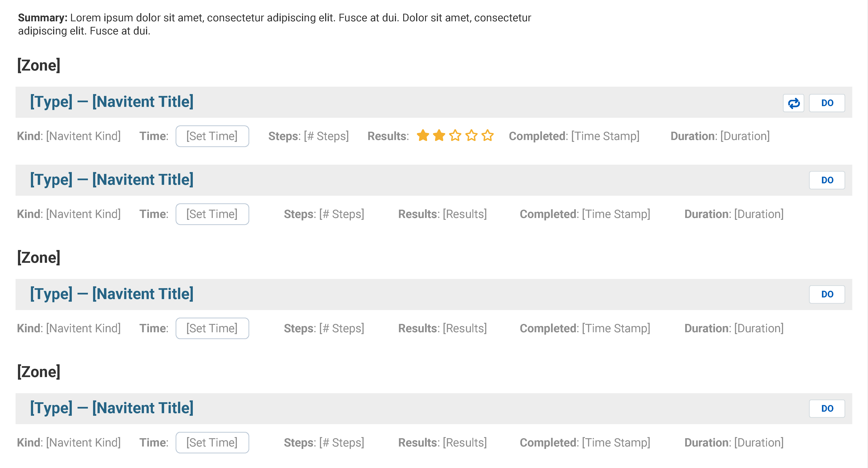Rate four stars in Results
This screenshot has height=468, width=868.
(471, 136)
